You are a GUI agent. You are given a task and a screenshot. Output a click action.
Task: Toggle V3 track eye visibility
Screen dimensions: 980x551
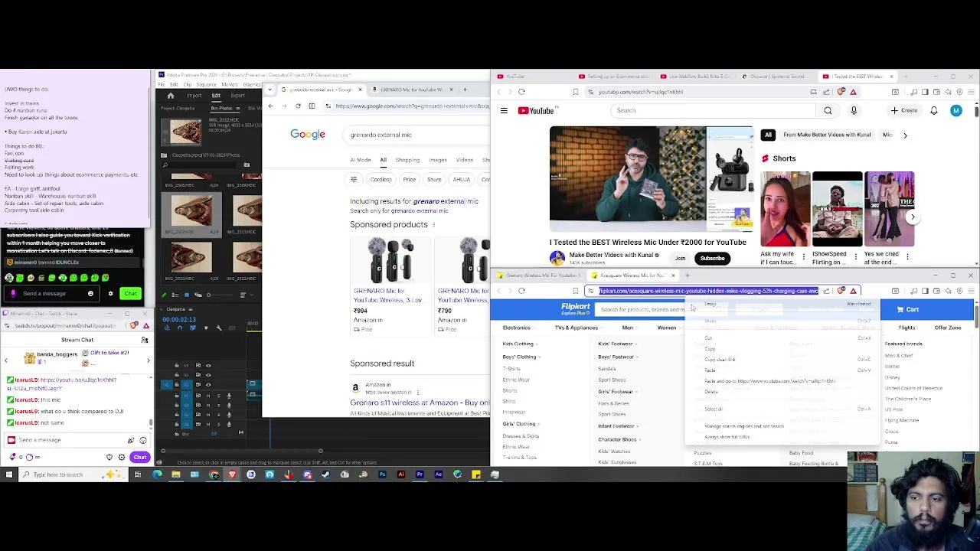tap(208, 366)
